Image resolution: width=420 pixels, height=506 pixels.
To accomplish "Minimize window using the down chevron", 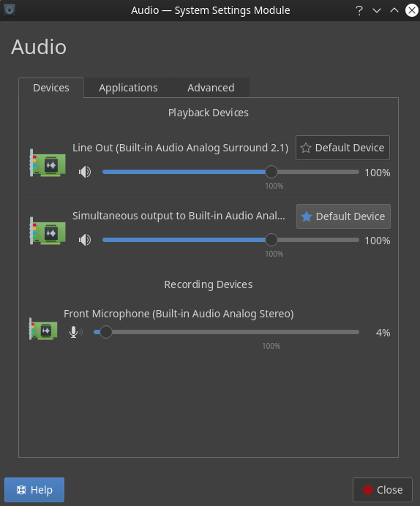I will [x=377, y=11].
